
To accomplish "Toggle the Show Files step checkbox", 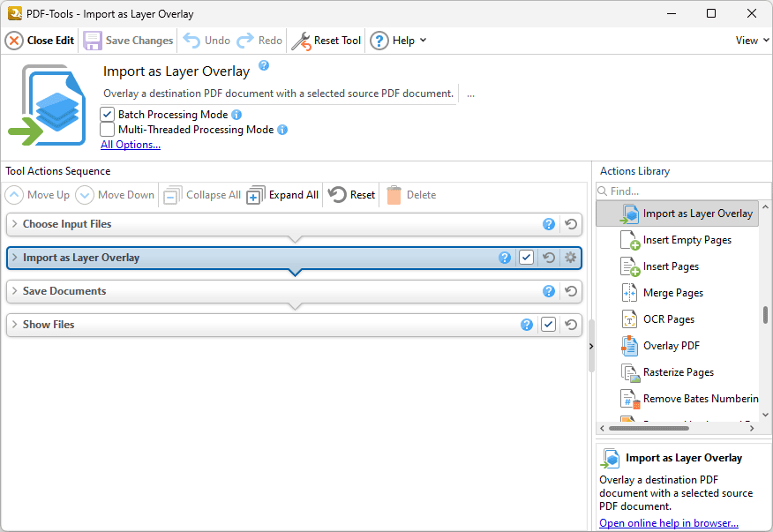I will click(549, 325).
